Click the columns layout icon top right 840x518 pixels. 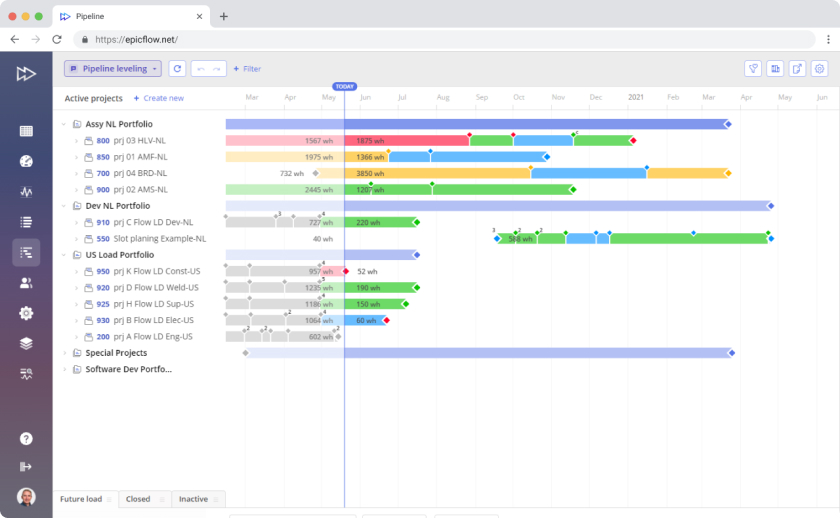click(775, 69)
